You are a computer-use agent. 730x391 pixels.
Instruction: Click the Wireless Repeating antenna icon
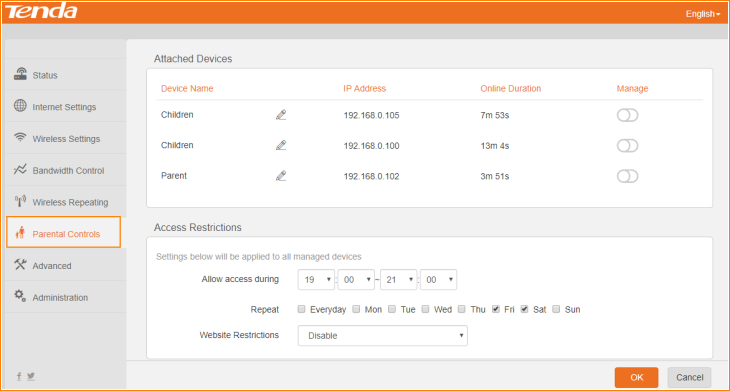click(x=20, y=202)
